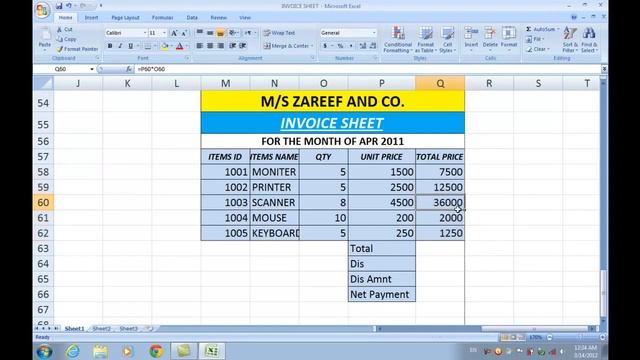
Task: Align text left in the cell
Action: coord(200,46)
